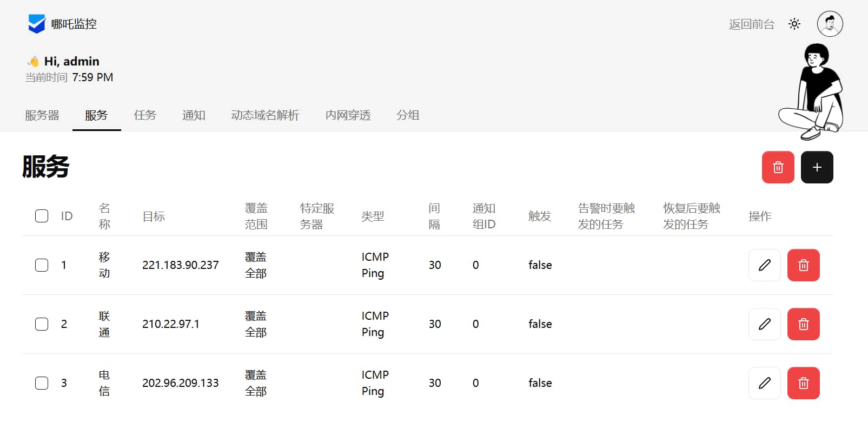The image size is (868, 441).
Task: Click the red bulk delete trash button
Action: point(778,167)
